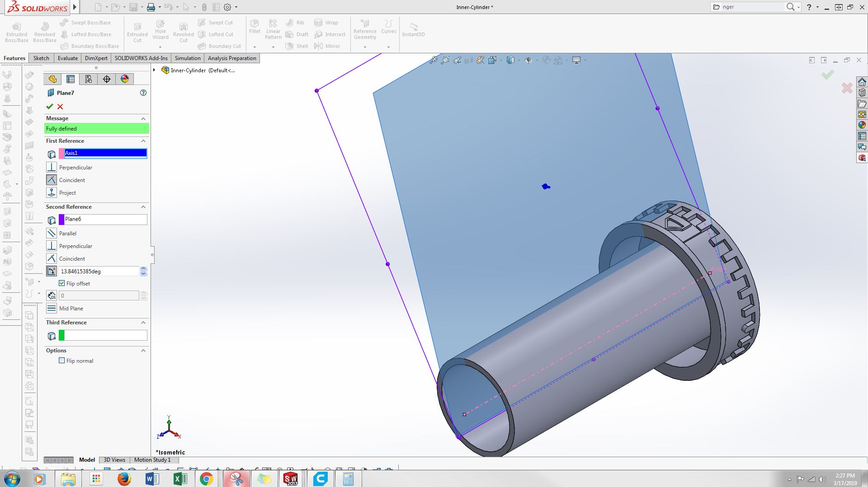Image resolution: width=868 pixels, height=487 pixels.
Task: Open Firefox from the taskbar
Action: click(x=124, y=478)
